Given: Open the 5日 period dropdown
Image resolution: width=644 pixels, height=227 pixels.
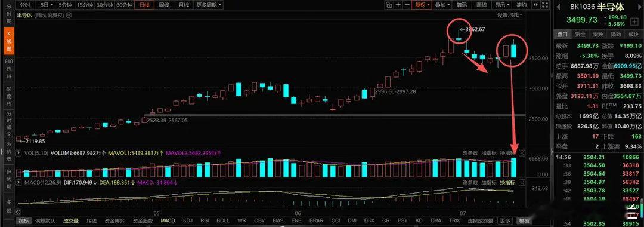Looking at the screenshot, I should [47, 5].
